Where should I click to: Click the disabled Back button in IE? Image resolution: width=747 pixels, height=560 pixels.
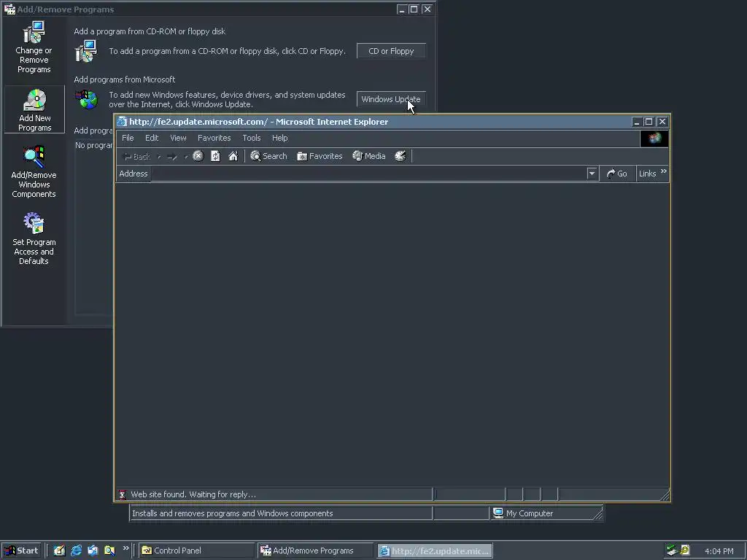[x=136, y=156]
